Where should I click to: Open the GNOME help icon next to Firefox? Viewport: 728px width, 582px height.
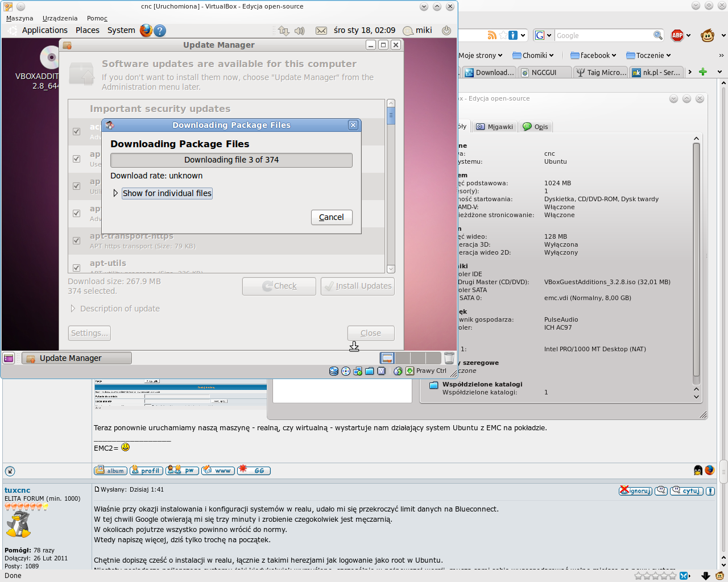(x=160, y=31)
